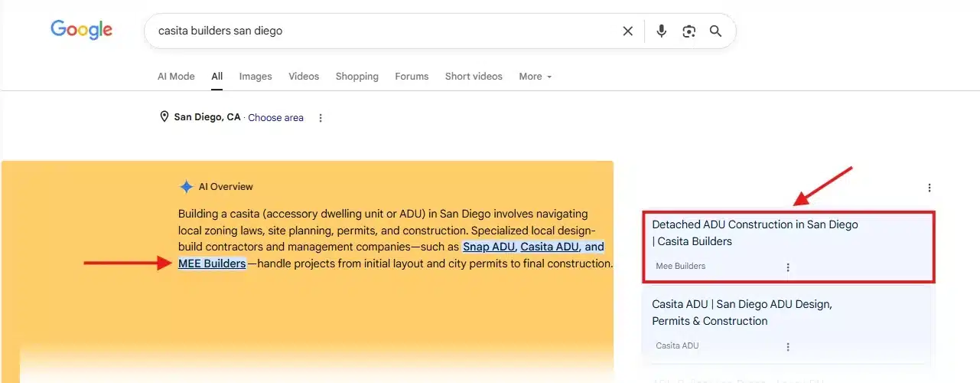Image resolution: width=980 pixels, height=383 pixels.
Task: Click the San Diego, CA location text
Action: pyautogui.click(x=207, y=117)
